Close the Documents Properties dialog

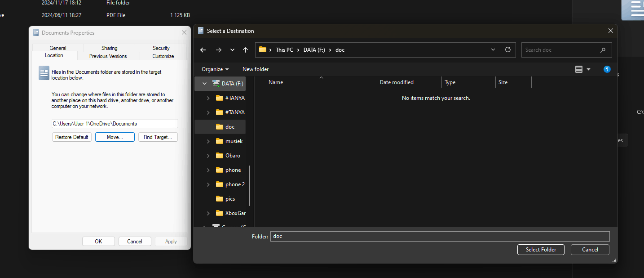click(x=184, y=33)
